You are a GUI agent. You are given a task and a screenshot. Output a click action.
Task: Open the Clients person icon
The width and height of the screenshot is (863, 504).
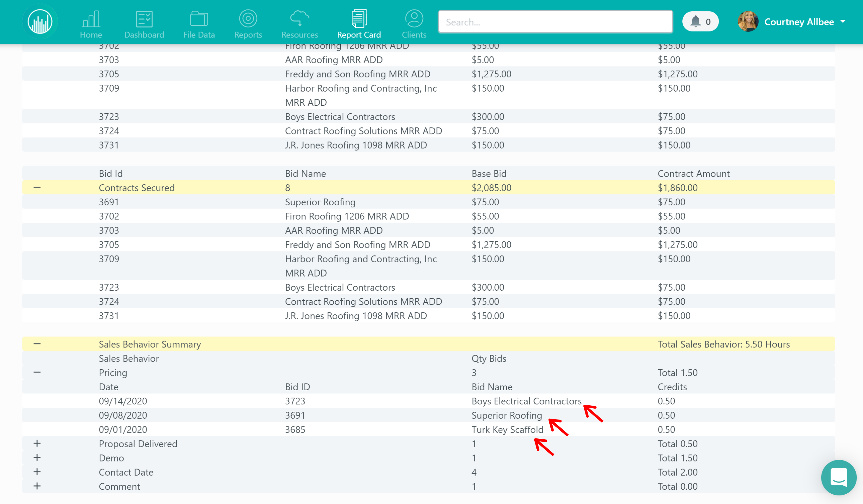coord(414,19)
